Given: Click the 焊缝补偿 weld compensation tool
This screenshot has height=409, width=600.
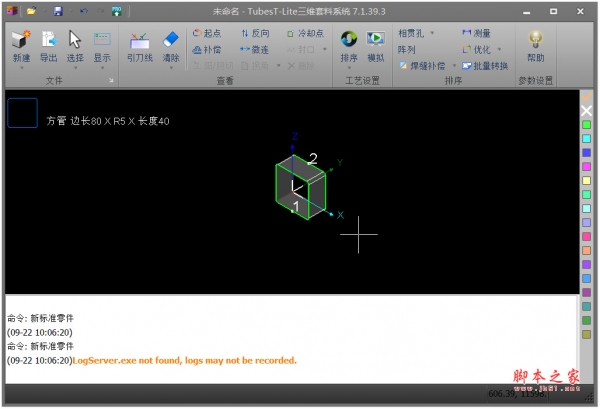Looking at the screenshot, I should pyautogui.click(x=422, y=66).
